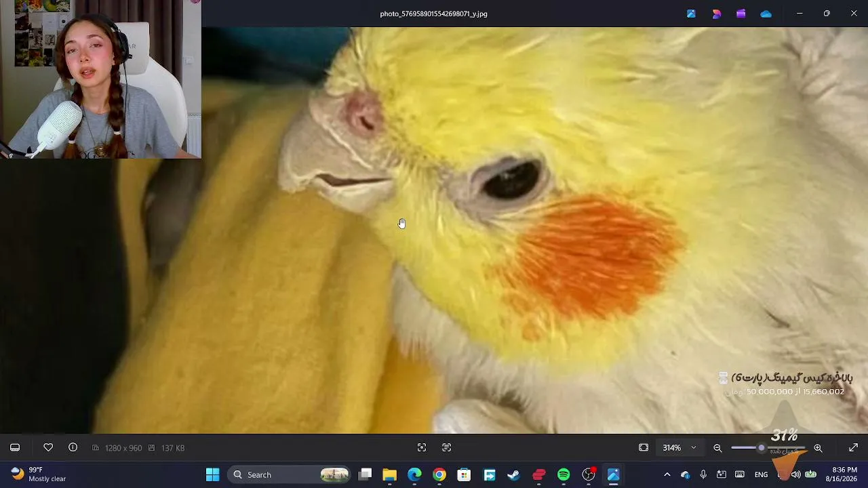Open the Photos gallery icon in title bar
This screenshot has height=488, width=868.
click(x=691, y=14)
